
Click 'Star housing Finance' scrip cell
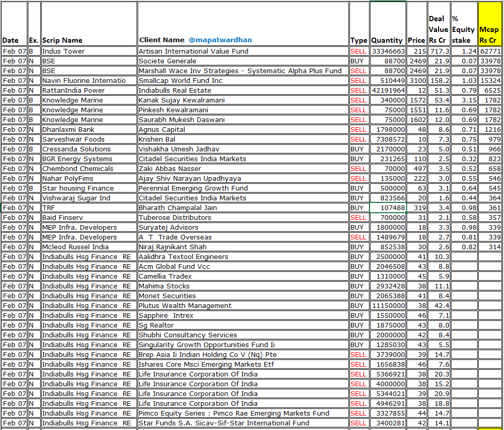tap(89, 188)
